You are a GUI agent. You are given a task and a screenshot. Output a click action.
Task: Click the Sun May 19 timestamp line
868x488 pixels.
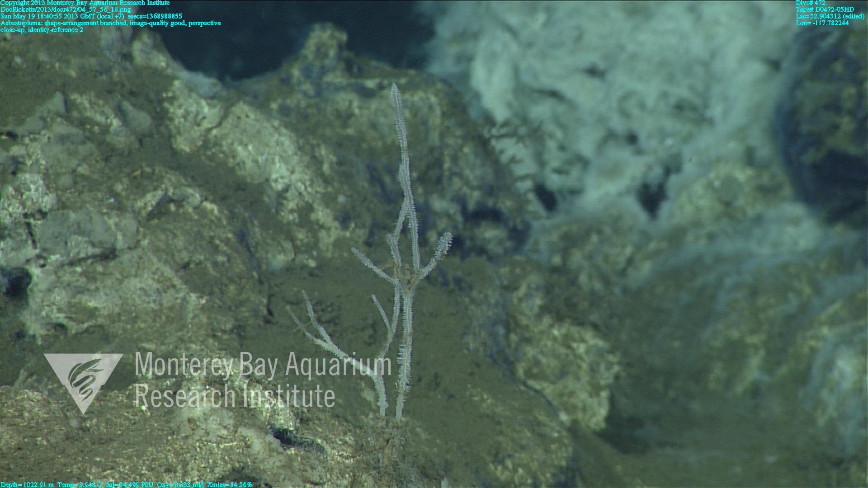click(x=91, y=16)
